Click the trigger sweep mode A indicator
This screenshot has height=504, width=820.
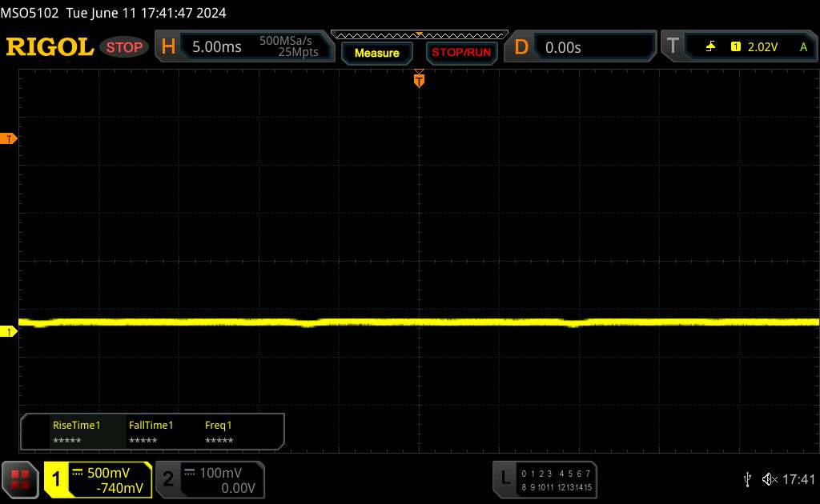803,47
